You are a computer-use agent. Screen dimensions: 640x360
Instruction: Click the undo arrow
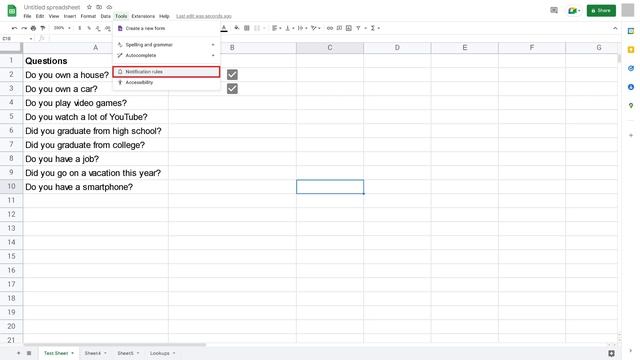pos(15,28)
